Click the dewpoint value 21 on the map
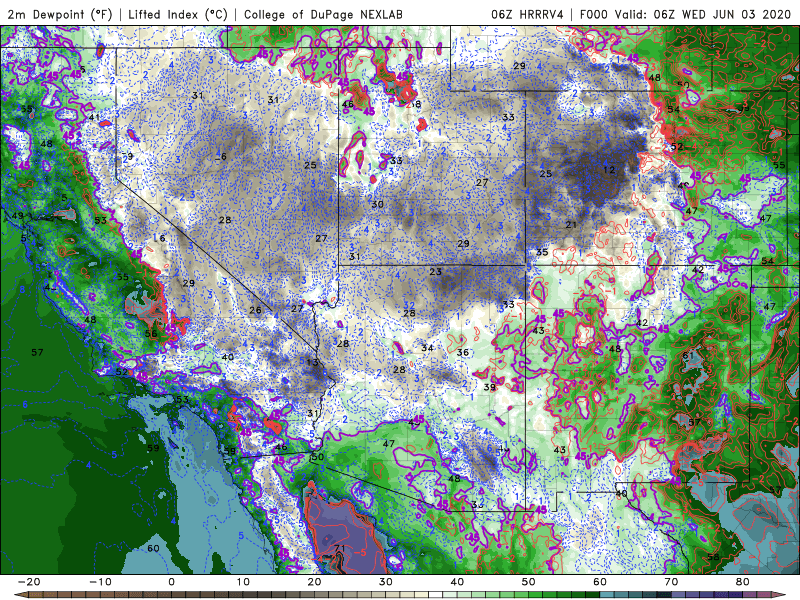Image resolution: width=800 pixels, height=600 pixels. pyautogui.click(x=571, y=224)
